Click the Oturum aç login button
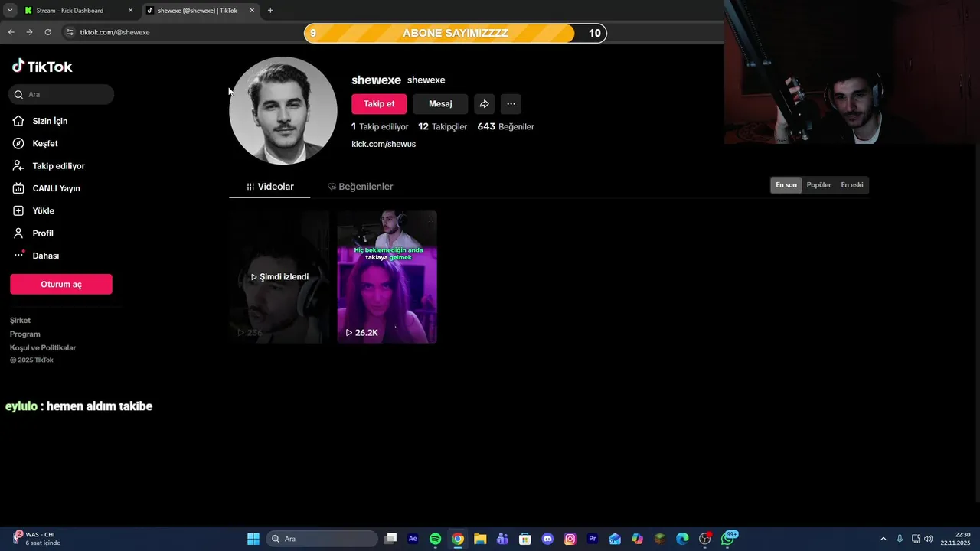980x551 pixels. [61, 284]
